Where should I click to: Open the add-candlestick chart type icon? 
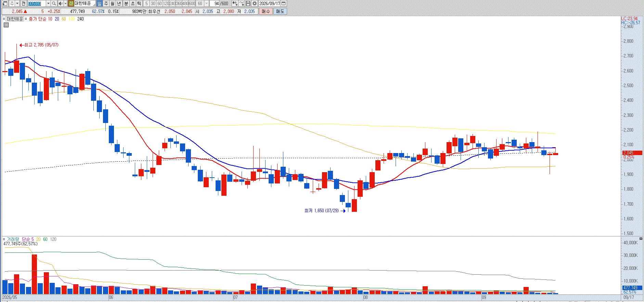(x=235, y=3)
